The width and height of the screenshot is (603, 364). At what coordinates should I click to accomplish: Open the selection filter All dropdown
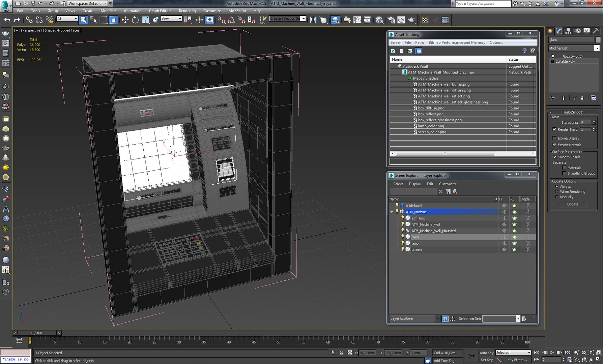[x=75, y=19]
